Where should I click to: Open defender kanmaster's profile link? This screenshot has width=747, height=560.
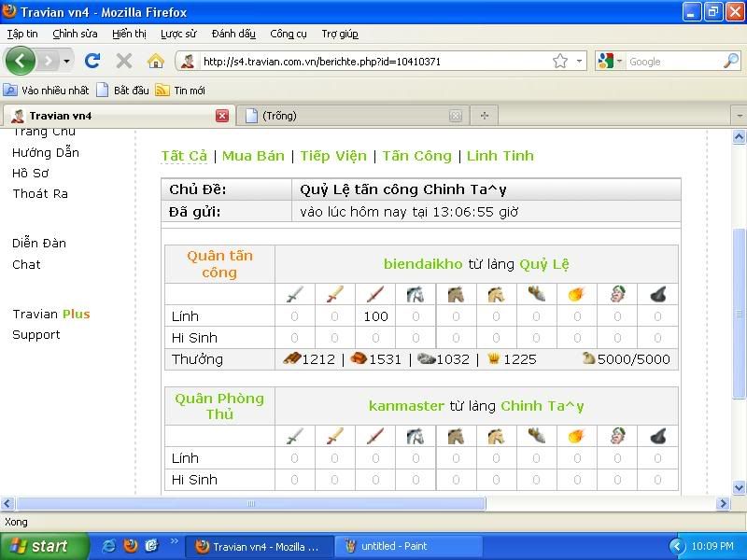406,406
